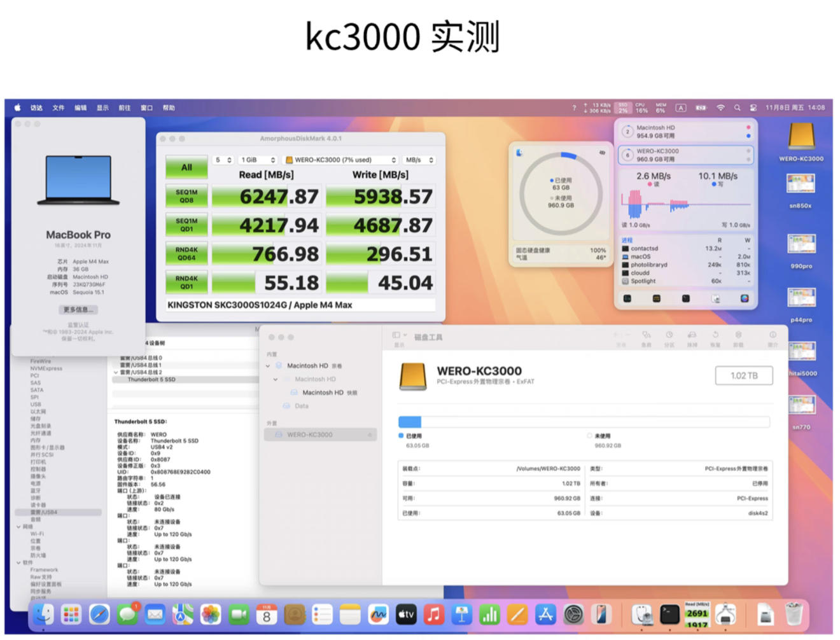
Task: Open the Numbers app in the Dock
Action: point(489,615)
